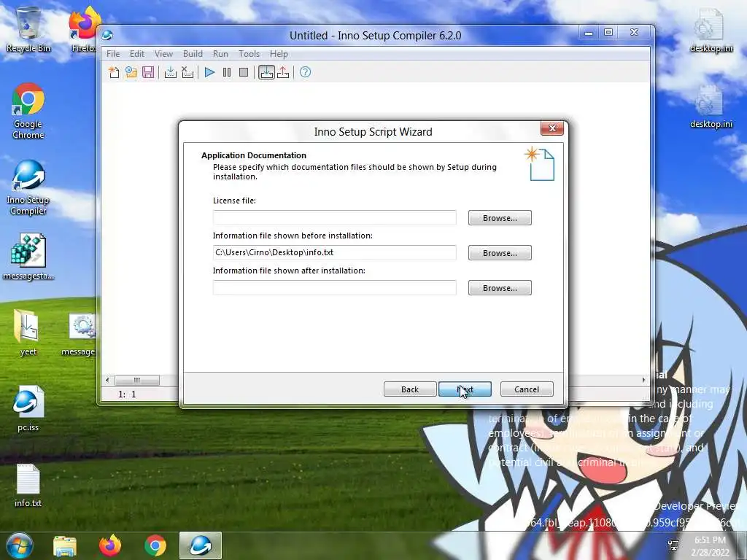Click the Save floppy disk toolbar icon
Image resolution: width=747 pixels, height=560 pixels.
click(x=148, y=72)
